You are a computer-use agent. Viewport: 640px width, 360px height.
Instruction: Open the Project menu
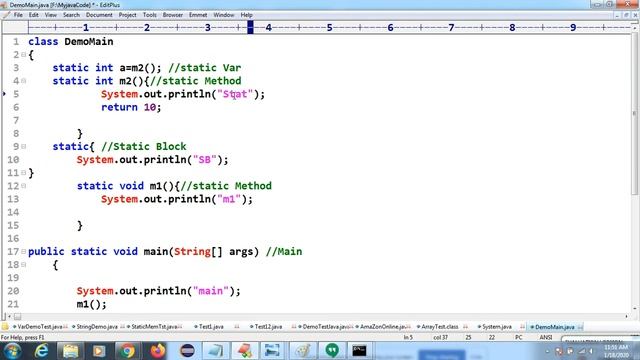point(127,15)
